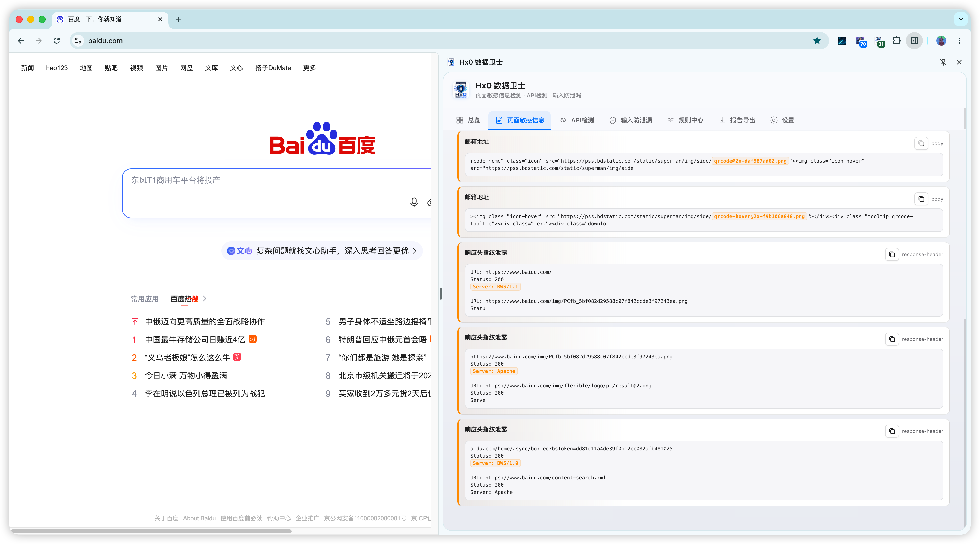Open a new browser tab

(178, 19)
